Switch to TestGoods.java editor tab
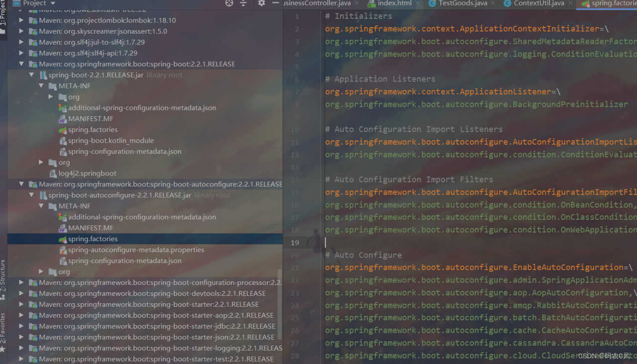637x364 pixels. [463, 3]
